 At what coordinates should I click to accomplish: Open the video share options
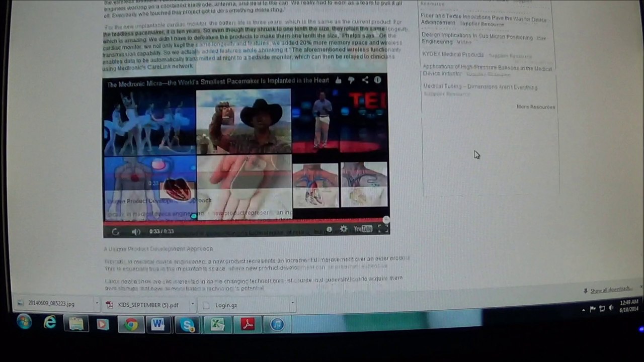pyautogui.click(x=365, y=79)
